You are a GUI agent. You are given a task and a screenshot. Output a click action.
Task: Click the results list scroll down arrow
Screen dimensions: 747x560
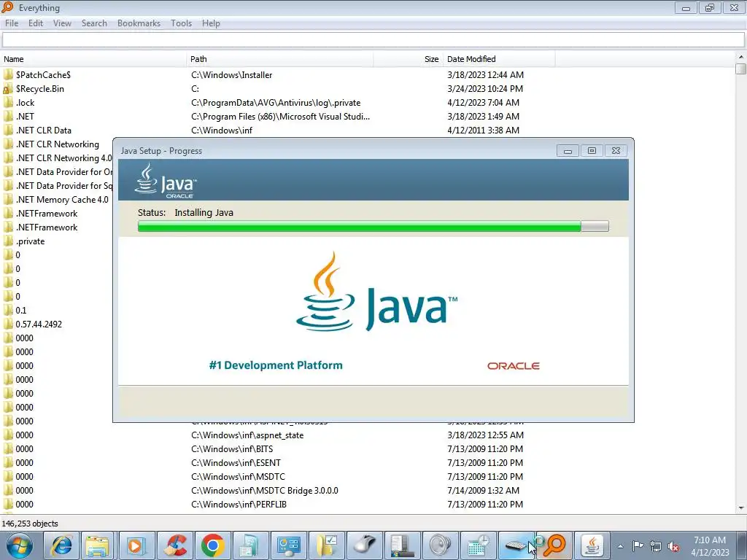[x=741, y=508]
